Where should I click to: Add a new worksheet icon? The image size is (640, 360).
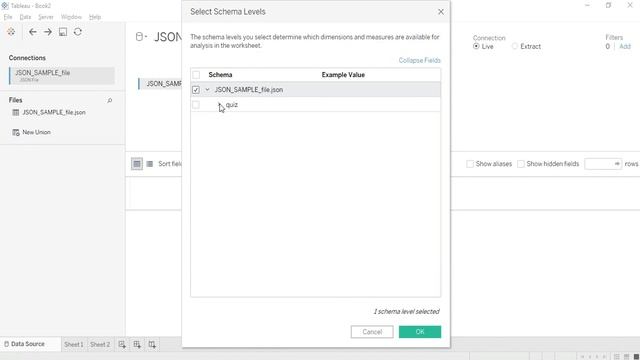pyautogui.click(x=122, y=344)
